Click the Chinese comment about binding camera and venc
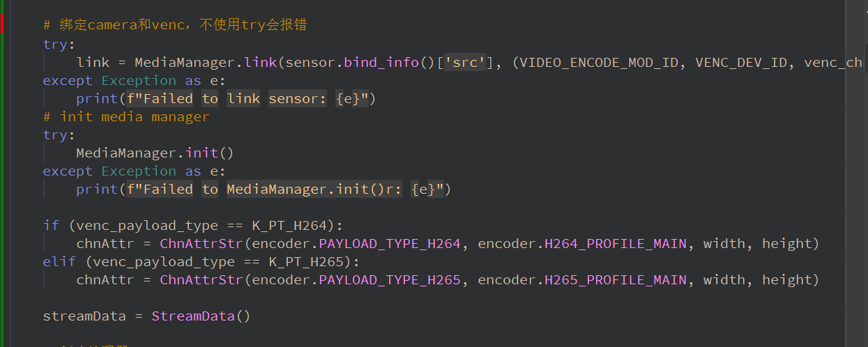 (175, 25)
